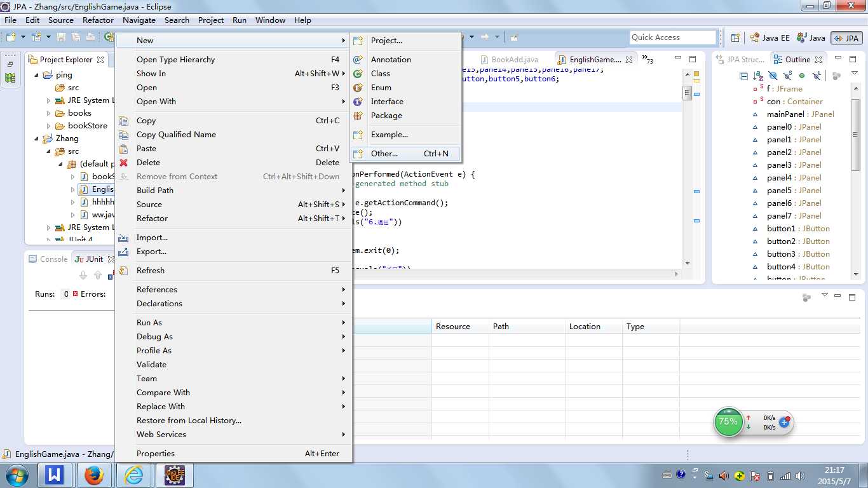Image resolution: width=868 pixels, height=488 pixels.
Task: Click the New wizard toolbar icon
Action: [11, 37]
